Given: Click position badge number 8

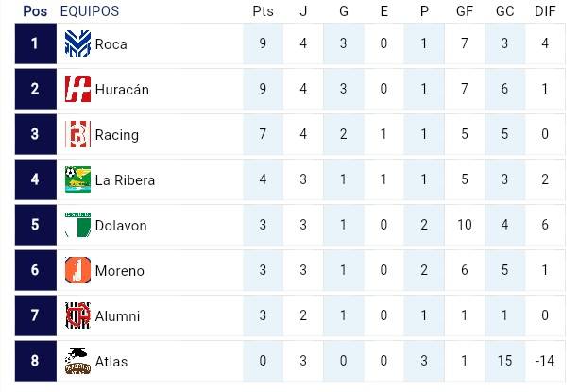Looking at the screenshot, I should tap(35, 362).
